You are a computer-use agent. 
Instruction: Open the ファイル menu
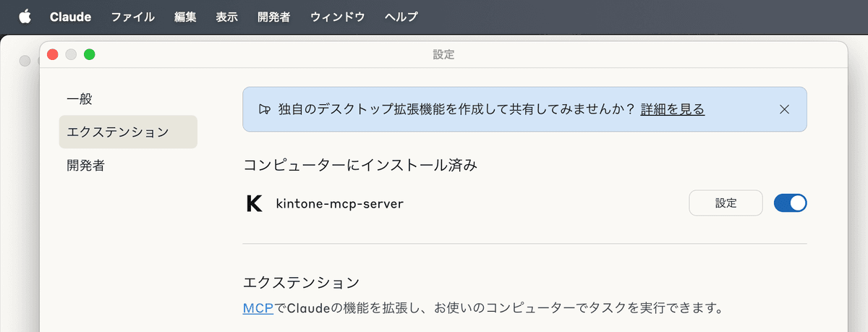(132, 17)
